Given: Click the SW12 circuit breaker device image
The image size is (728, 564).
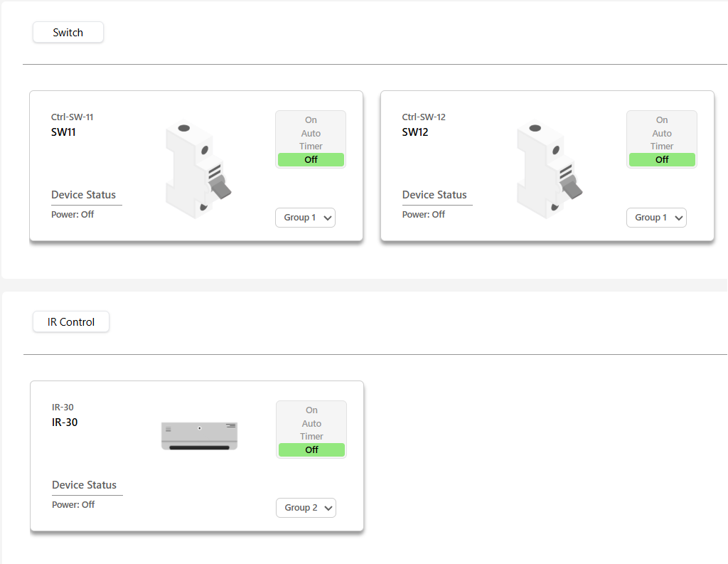Looking at the screenshot, I should click(549, 167).
